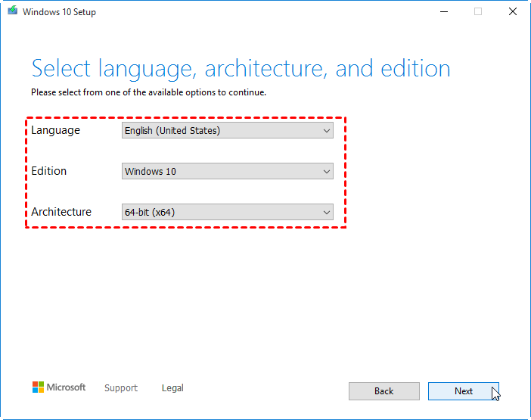Click the Edition field label

coord(49,171)
